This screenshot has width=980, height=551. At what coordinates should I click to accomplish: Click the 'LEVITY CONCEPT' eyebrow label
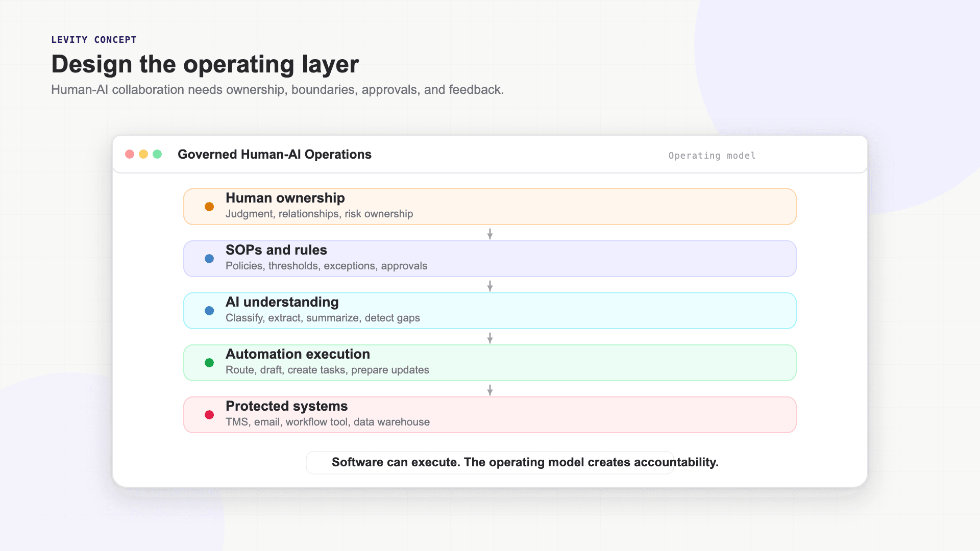pos(94,40)
